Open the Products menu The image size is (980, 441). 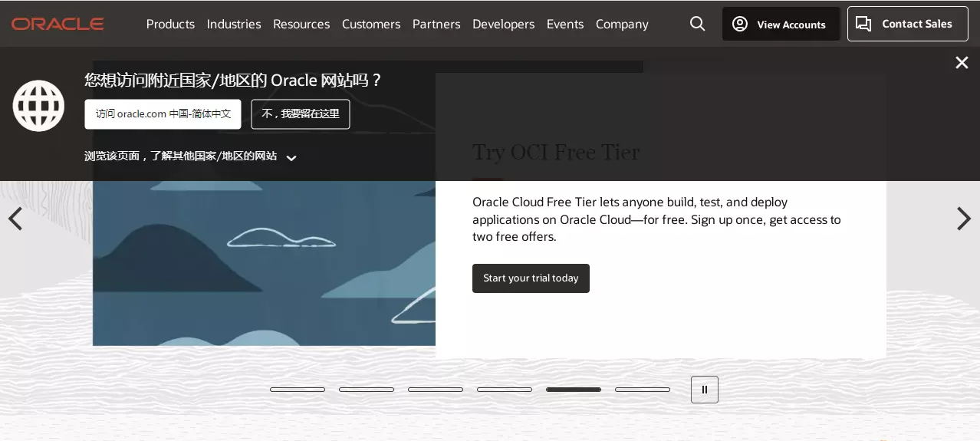click(170, 24)
